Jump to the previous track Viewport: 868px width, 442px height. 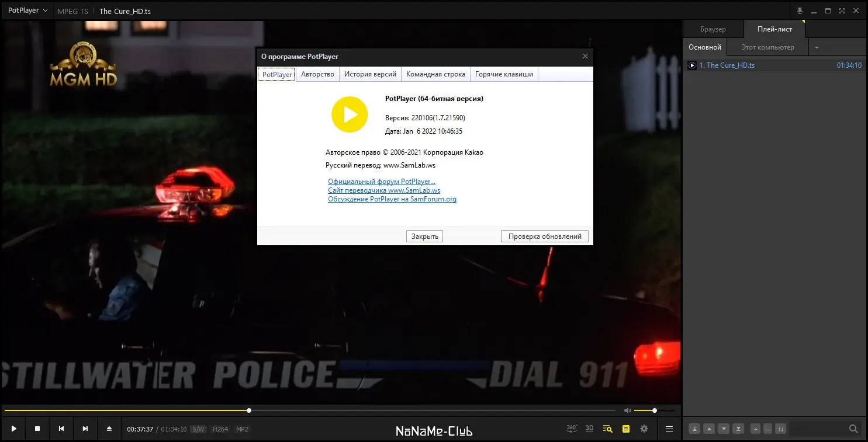(x=61, y=429)
